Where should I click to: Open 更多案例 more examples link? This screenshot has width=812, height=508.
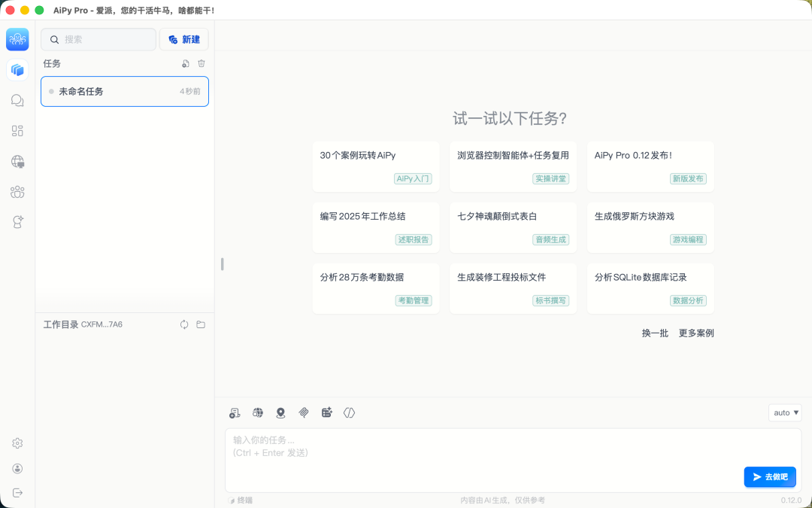click(x=696, y=333)
